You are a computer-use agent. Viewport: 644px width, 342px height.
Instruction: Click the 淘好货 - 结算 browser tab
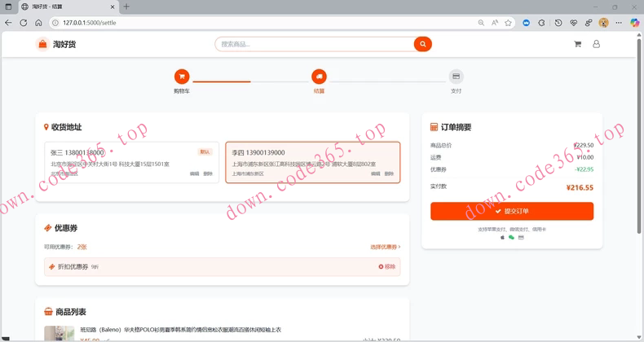coord(68,7)
